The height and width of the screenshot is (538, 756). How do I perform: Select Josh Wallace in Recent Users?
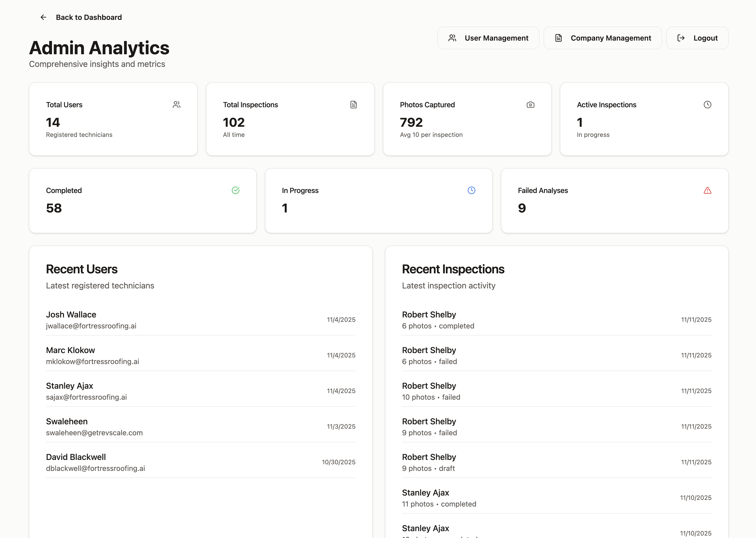click(x=71, y=314)
